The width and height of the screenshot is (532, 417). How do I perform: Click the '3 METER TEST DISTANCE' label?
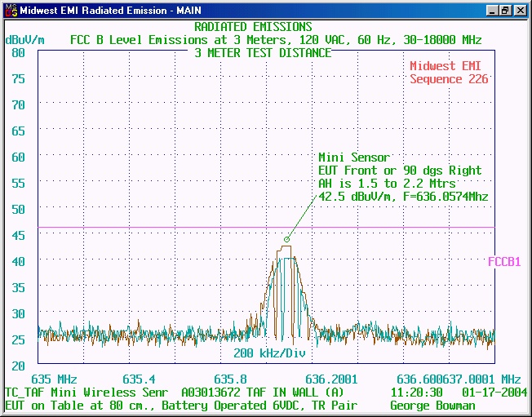click(263, 53)
